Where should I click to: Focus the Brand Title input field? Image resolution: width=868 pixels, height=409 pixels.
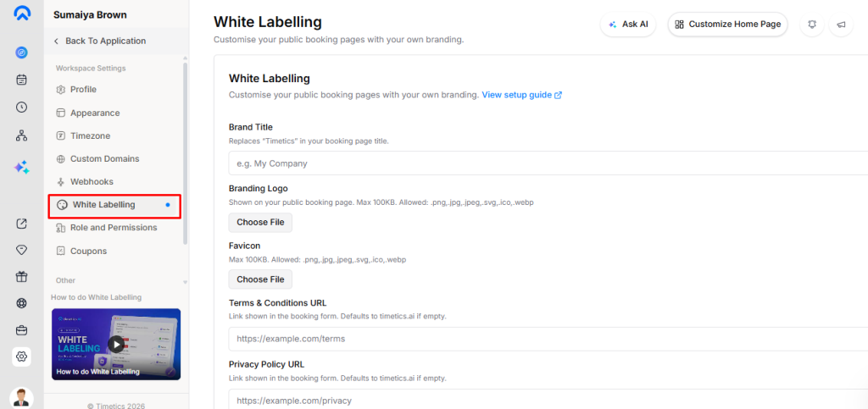[x=548, y=163]
